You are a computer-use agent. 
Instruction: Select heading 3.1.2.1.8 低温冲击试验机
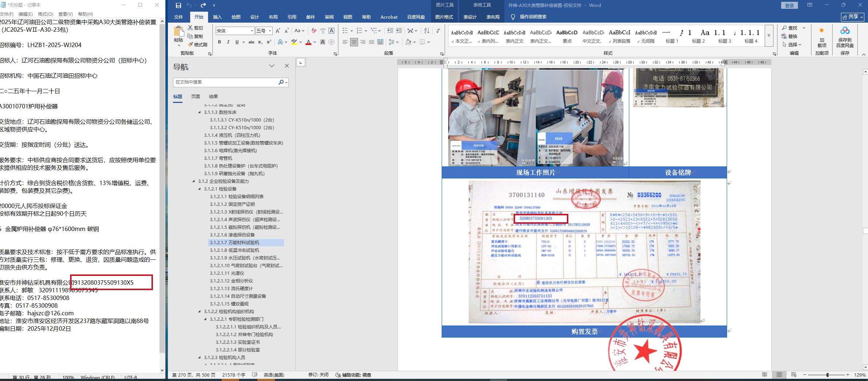click(x=234, y=250)
